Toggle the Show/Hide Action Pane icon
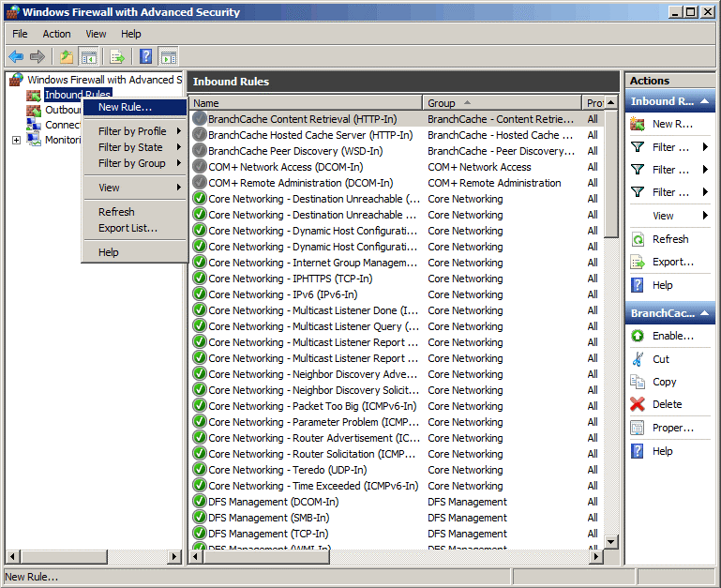Image resolution: width=721 pixels, height=588 pixels. click(x=168, y=57)
